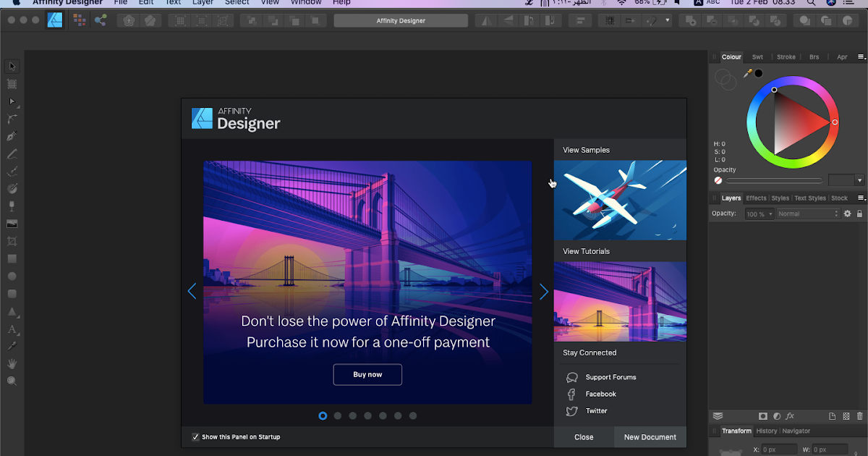Select the Crop tool
The height and width of the screenshot is (456, 868).
pos(12,241)
